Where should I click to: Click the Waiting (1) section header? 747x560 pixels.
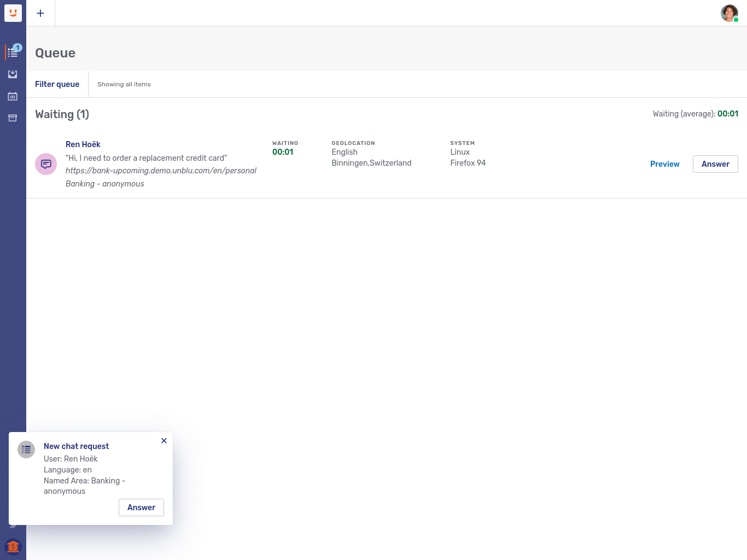(x=62, y=114)
